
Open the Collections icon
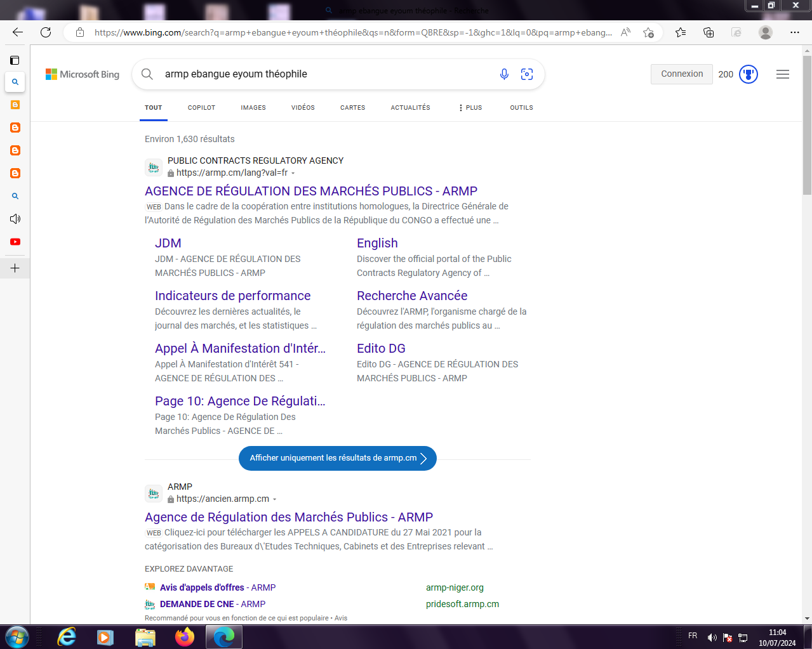(x=709, y=32)
